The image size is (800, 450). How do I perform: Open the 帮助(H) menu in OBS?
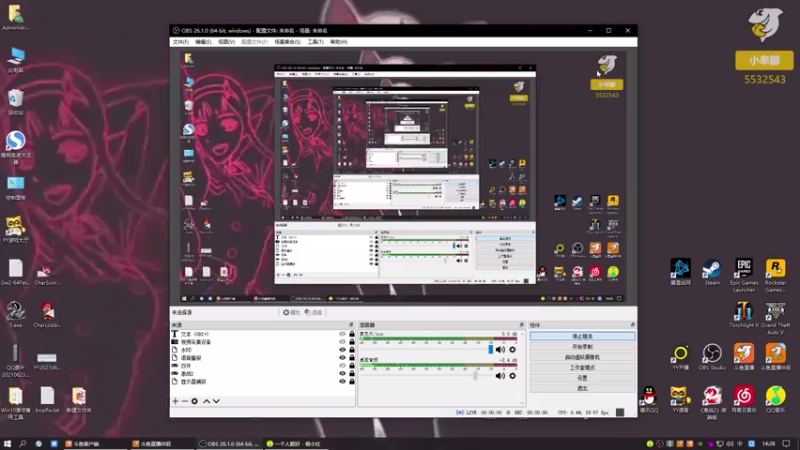coord(339,42)
